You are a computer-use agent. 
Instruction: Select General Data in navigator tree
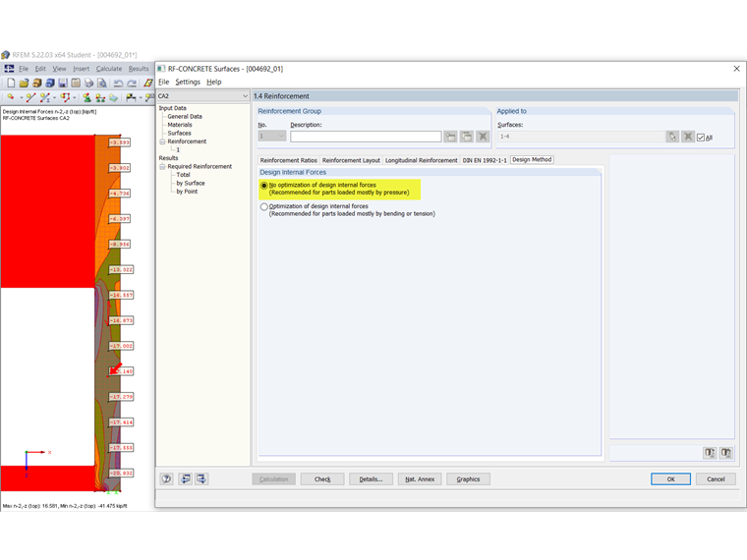click(x=185, y=116)
